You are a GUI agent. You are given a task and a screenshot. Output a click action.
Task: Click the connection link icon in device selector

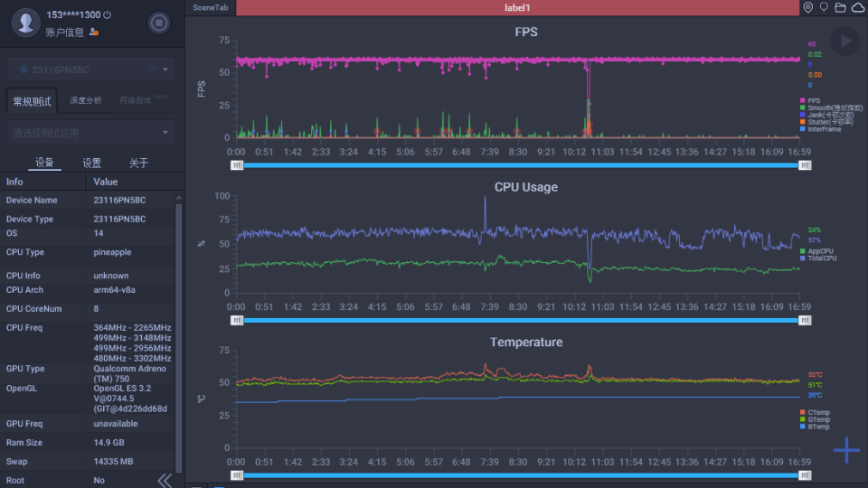[x=154, y=70]
